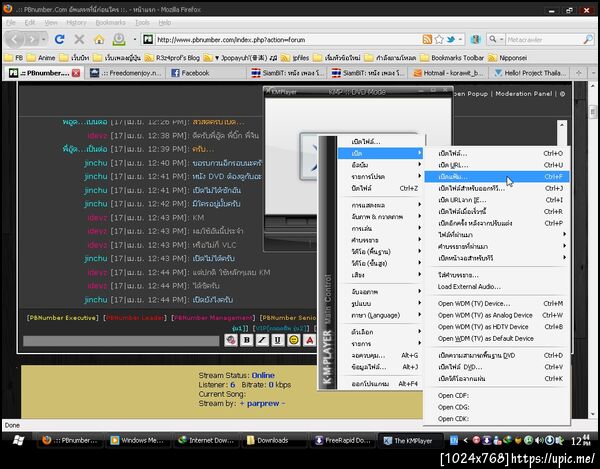This screenshot has width=600, height=469.
Task: Click the Windows Start orb
Action: coord(17,440)
